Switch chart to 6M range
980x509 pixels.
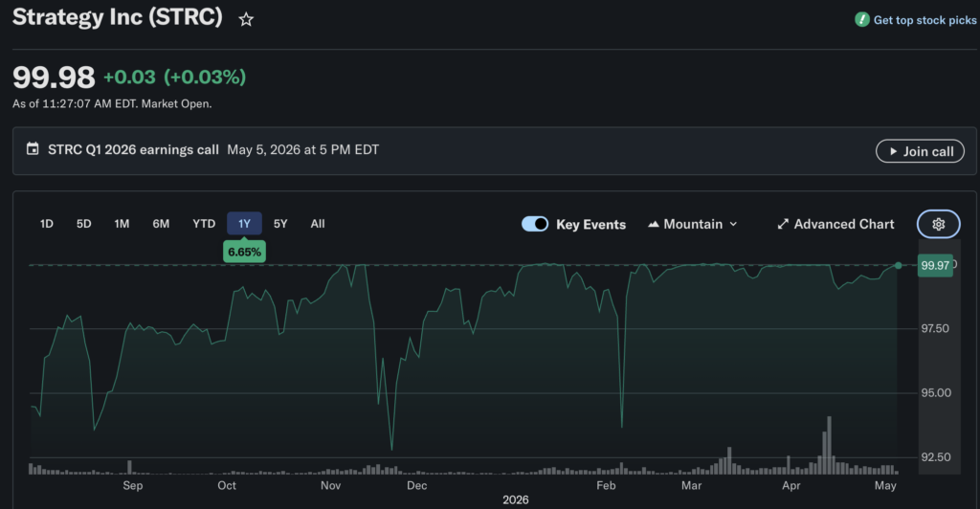[x=161, y=224]
